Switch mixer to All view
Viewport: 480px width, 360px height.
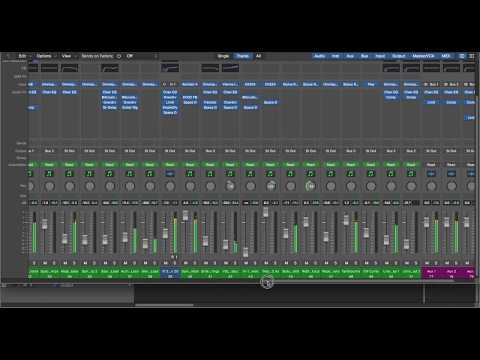(x=258, y=56)
